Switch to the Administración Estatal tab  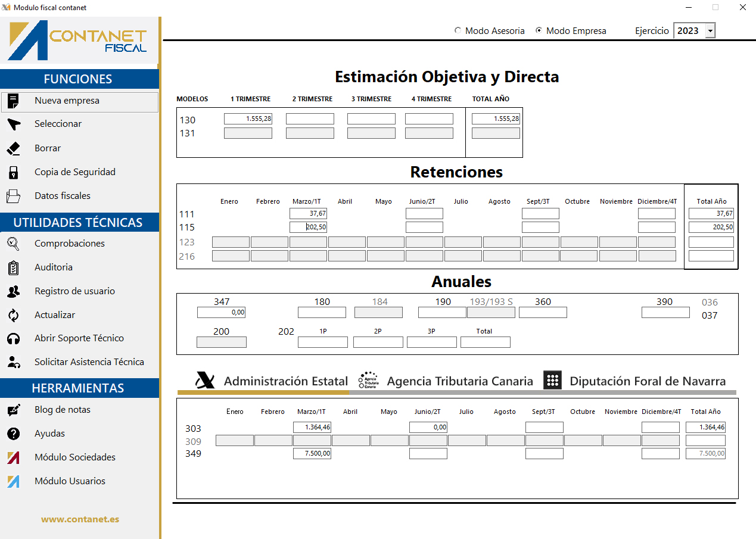[272, 381]
